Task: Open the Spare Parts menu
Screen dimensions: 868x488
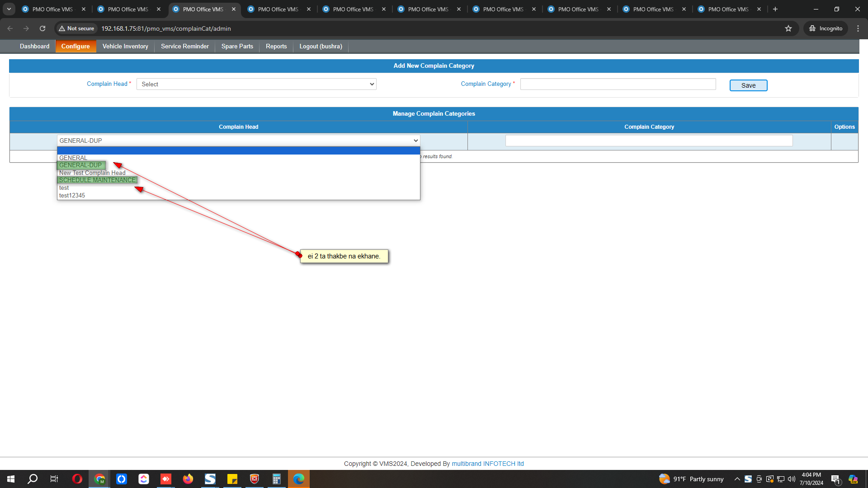Action: 237,46
